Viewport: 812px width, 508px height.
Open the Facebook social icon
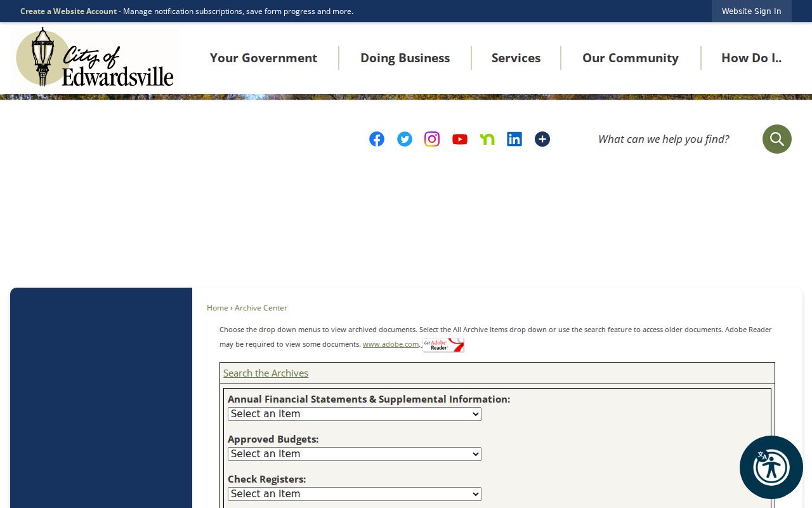pyautogui.click(x=377, y=139)
